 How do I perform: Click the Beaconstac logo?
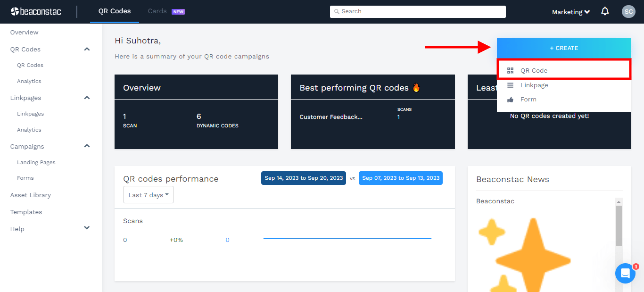[36, 11]
